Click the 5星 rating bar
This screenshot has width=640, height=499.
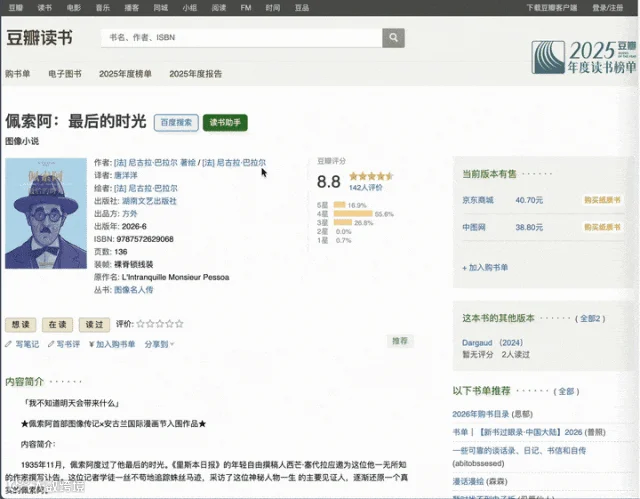[x=339, y=205]
